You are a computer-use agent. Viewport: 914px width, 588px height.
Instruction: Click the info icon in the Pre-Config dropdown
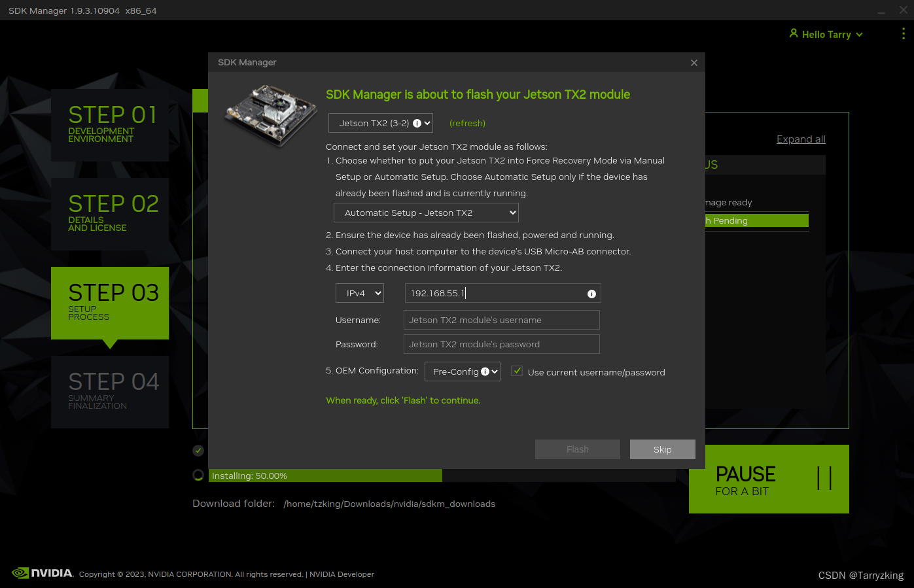[x=485, y=372]
